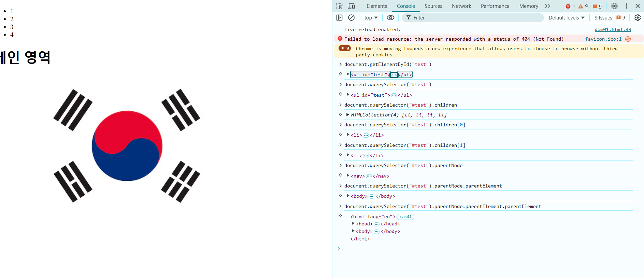The width and height of the screenshot is (644, 278).
Task: Expand the HTMLCollection(4) result
Action: pyautogui.click(x=348, y=115)
